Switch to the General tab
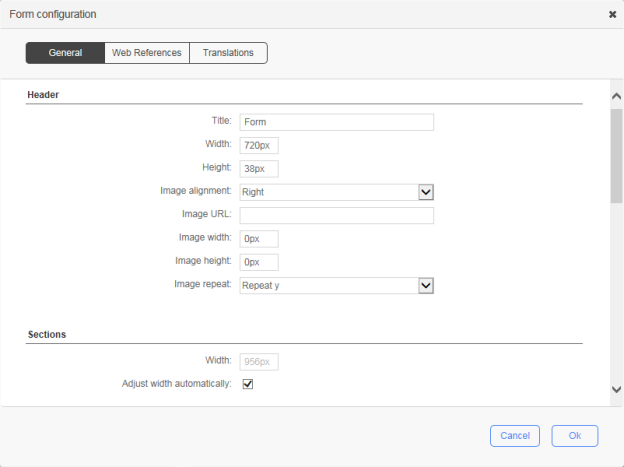The height and width of the screenshot is (467, 624). coord(65,53)
